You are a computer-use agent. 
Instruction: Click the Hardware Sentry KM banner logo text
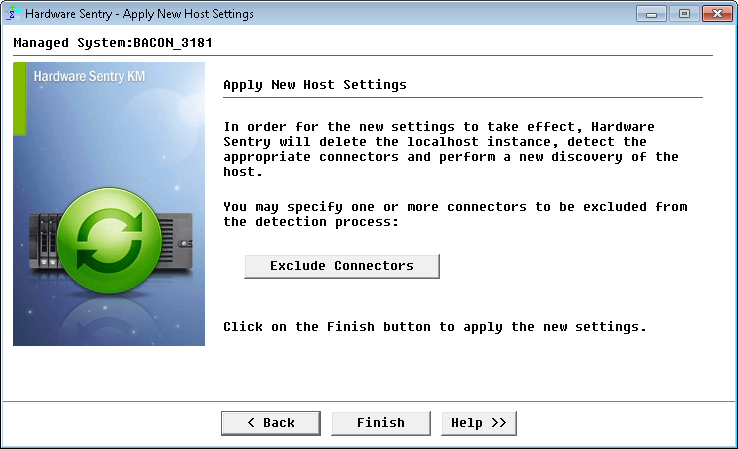click(x=90, y=76)
